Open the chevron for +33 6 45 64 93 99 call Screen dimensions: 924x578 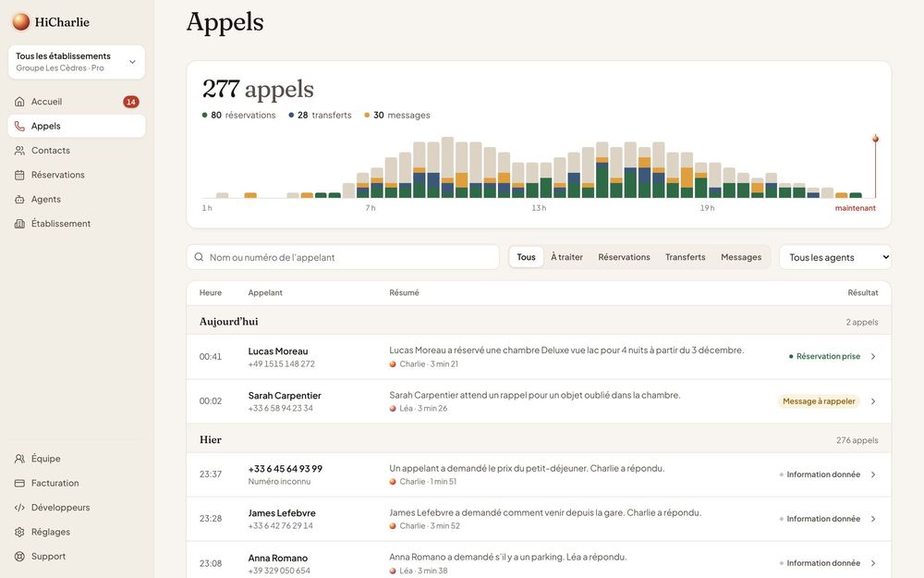click(x=873, y=474)
